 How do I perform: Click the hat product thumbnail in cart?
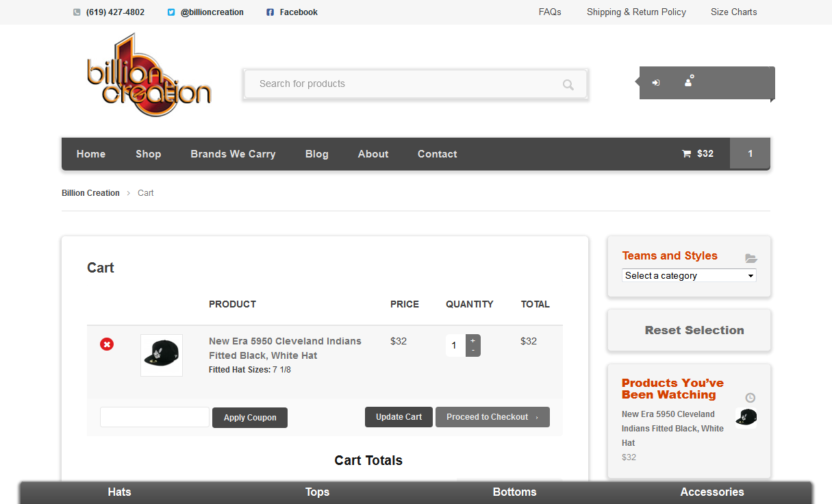[x=162, y=355]
